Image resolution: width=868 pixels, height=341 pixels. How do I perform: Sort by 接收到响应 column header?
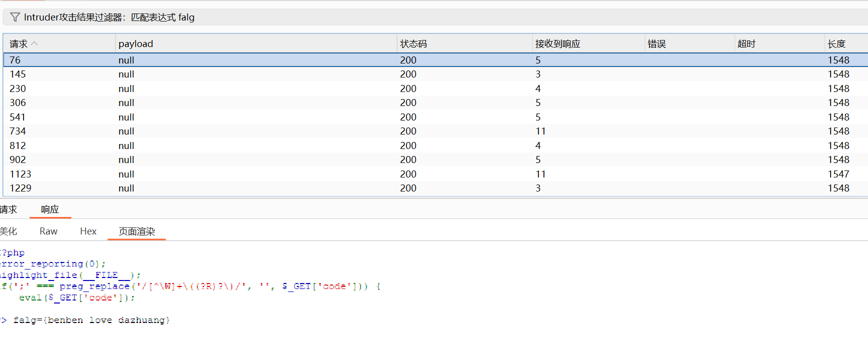(557, 44)
